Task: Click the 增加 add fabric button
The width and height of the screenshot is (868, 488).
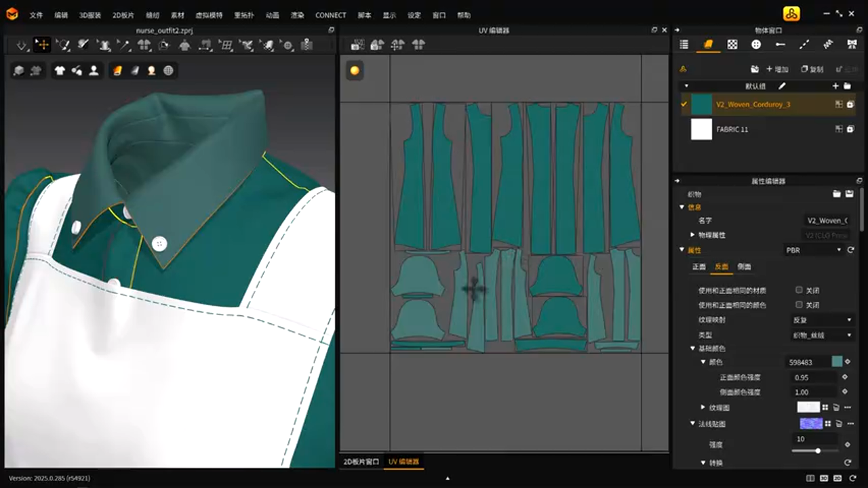Action: coord(777,69)
